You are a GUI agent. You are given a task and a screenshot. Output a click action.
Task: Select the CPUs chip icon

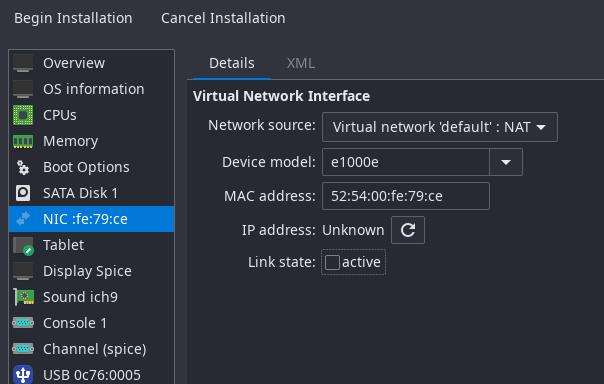point(23,115)
